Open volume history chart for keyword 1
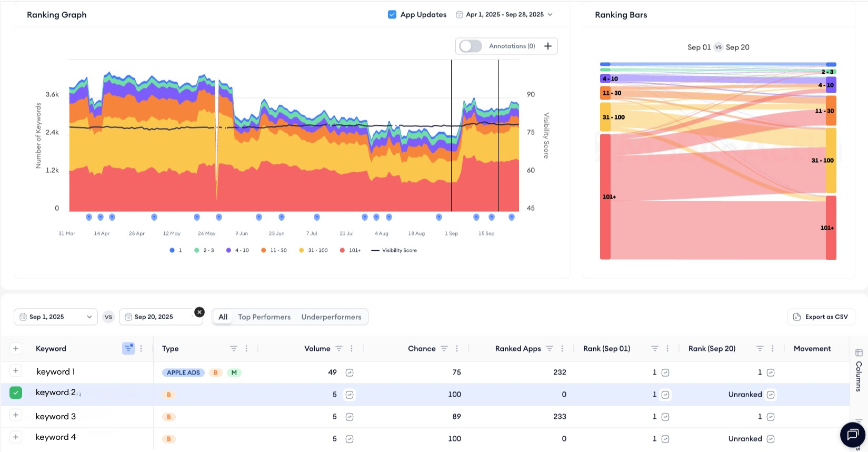Viewport: 868px width, 452px height. coord(350,372)
